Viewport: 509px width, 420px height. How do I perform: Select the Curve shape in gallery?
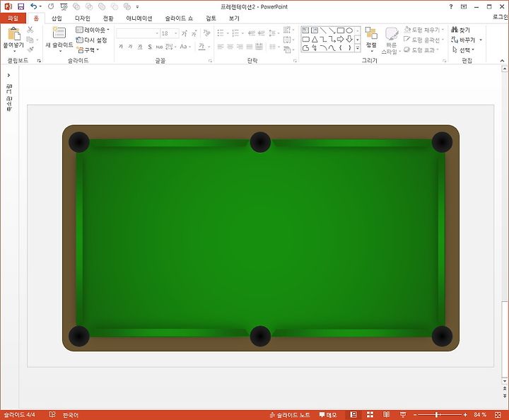pyautogui.click(x=332, y=48)
